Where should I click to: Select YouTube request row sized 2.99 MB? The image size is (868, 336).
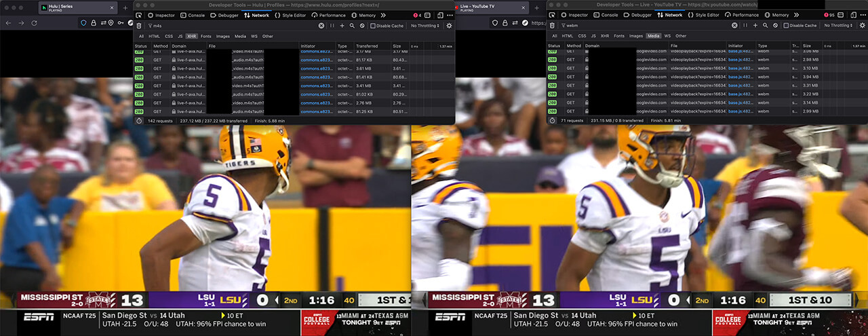pyautogui.click(x=707, y=111)
